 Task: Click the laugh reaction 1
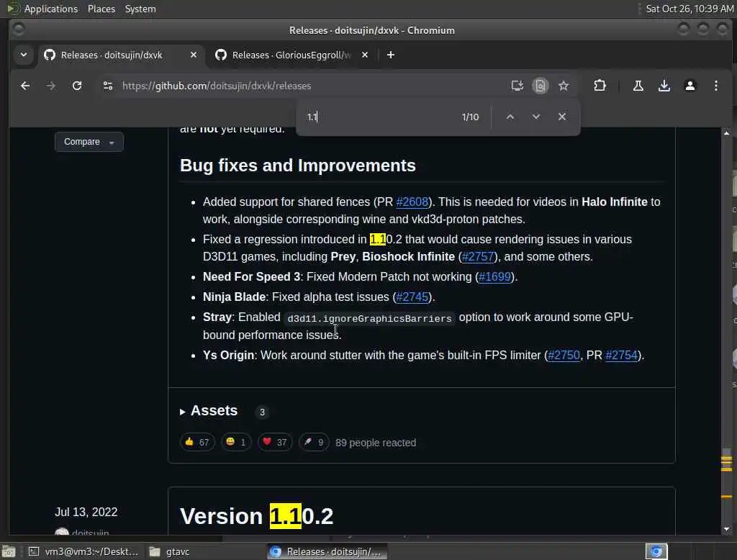236,443
